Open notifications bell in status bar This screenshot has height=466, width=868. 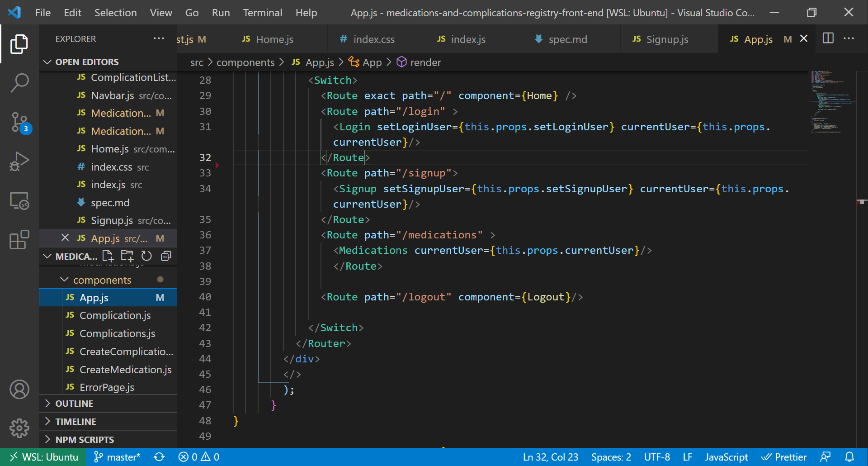pyautogui.click(x=849, y=457)
